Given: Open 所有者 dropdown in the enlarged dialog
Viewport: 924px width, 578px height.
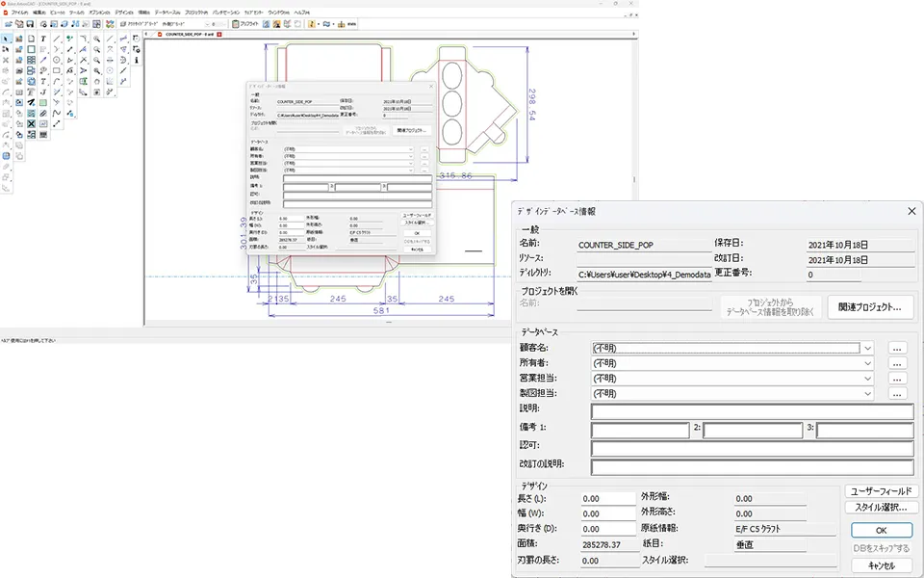Looking at the screenshot, I should [868, 364].
